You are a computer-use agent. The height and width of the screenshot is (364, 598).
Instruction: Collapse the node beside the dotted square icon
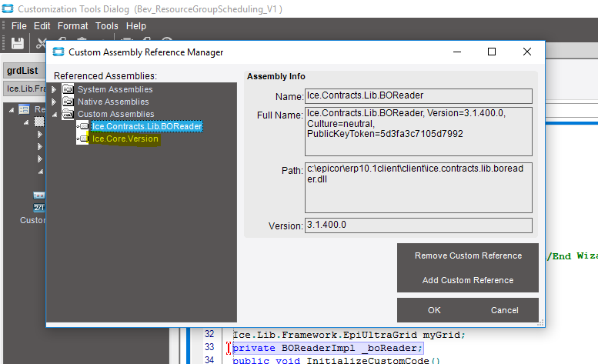pyautogui.click(x=26, y=122)
